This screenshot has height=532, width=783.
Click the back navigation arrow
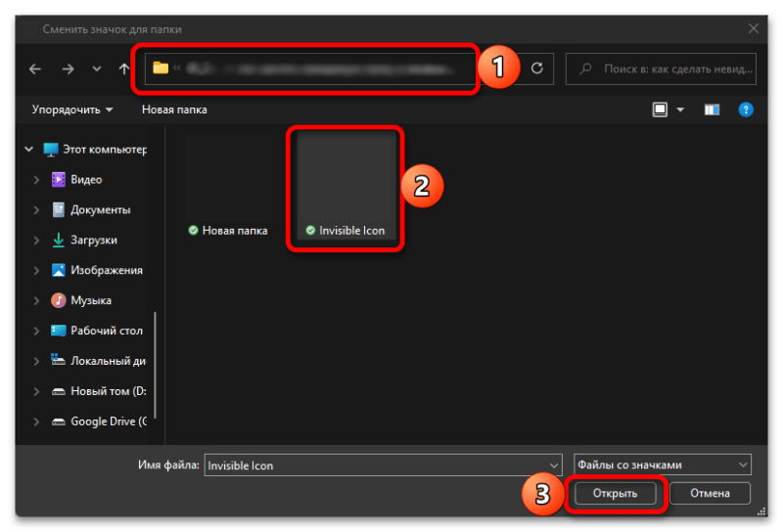click(x=35, y=68)
